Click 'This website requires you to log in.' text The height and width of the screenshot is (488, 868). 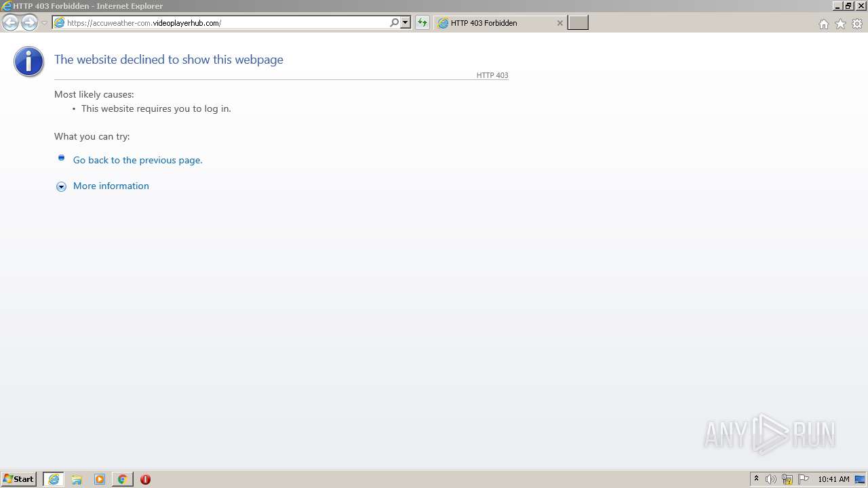pyautogui.click(x=156, y=108)
